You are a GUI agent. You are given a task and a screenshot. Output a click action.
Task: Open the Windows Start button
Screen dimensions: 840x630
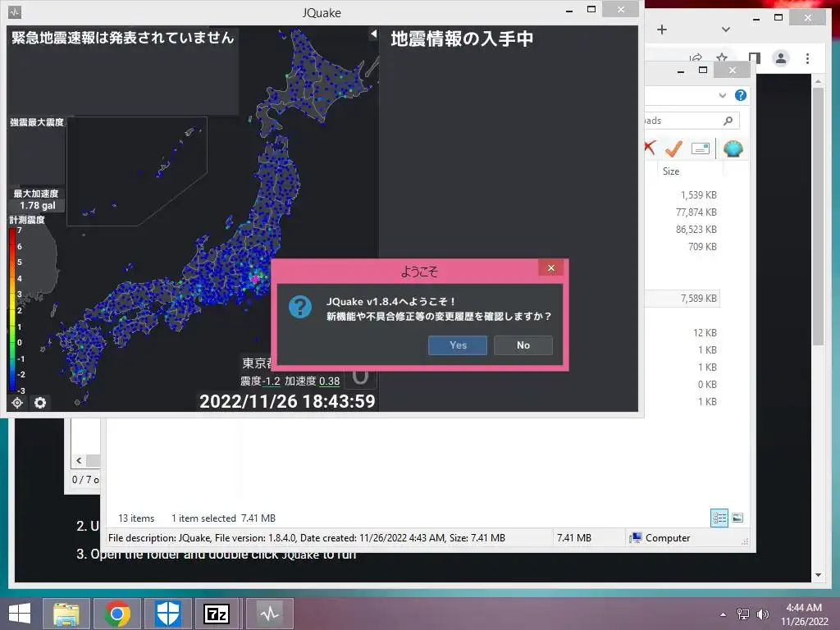coord(20,614)
